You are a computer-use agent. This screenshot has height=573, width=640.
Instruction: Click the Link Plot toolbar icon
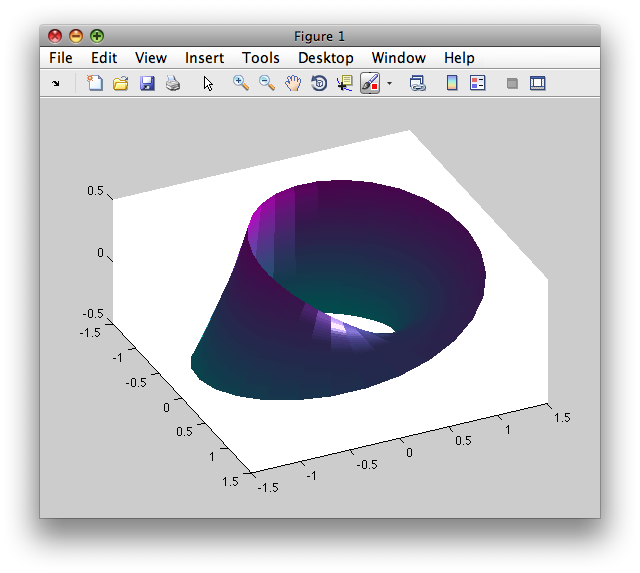click(x=418, y=83)
